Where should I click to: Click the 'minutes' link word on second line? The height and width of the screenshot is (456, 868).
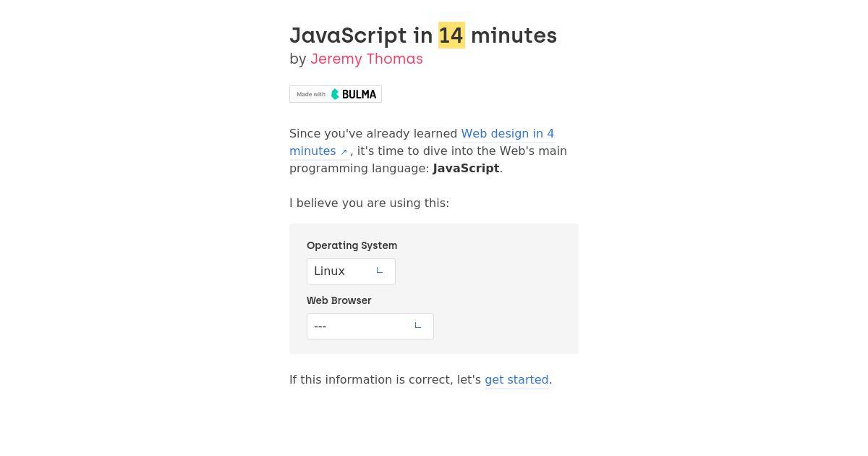pos(312,151)
